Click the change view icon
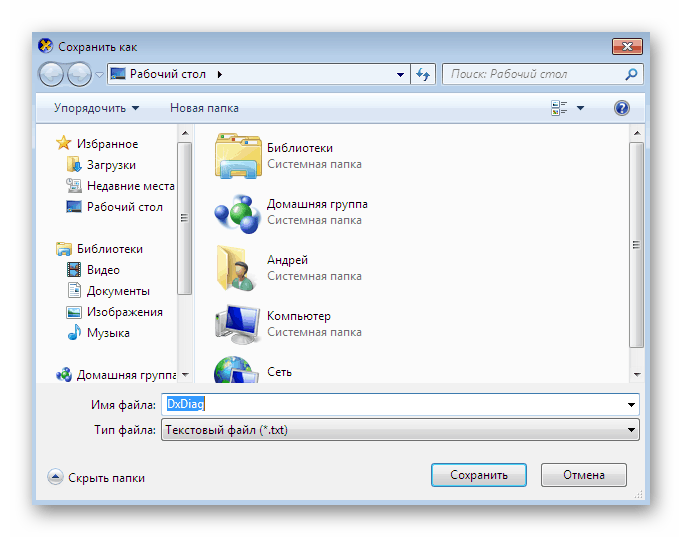The image size is (682, 537). coord(559,108)
